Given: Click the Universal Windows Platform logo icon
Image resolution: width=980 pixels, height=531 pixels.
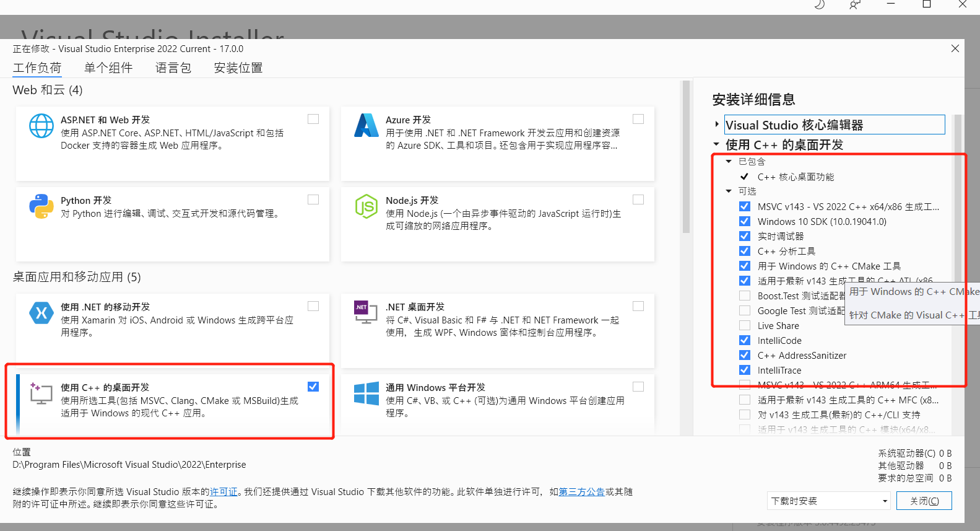Looking at the screenshot, I should 366,393.
